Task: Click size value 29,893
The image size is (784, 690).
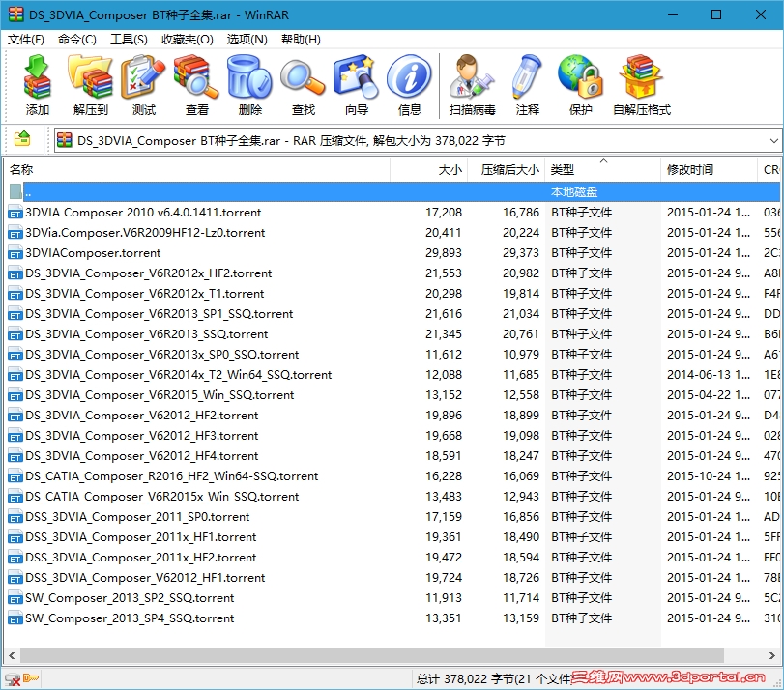Action: coord(444,253)
